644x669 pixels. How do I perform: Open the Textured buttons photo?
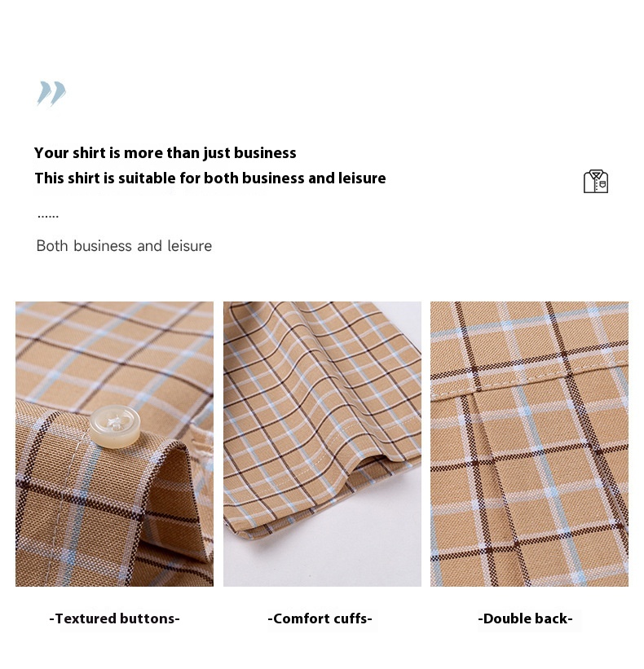point(114,444)
